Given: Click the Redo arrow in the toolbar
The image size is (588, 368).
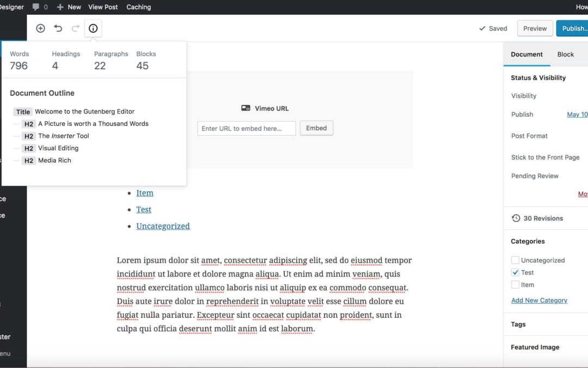Looking at the screenshot, I should click(76, 28).
